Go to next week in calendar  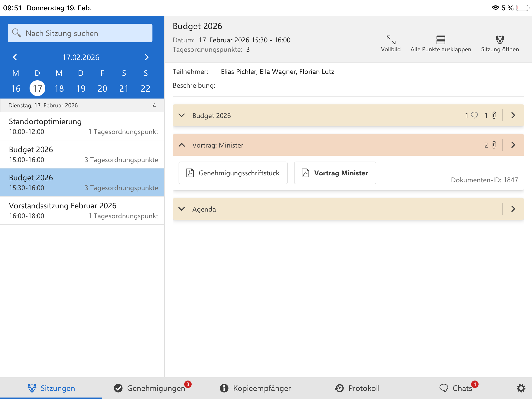coord(147,57)
